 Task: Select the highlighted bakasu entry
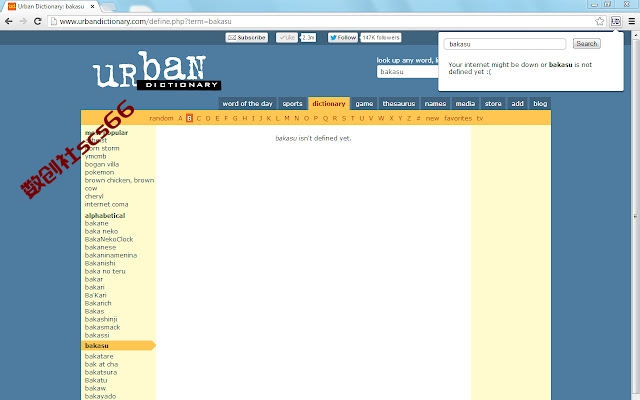(x=118, y=346)
